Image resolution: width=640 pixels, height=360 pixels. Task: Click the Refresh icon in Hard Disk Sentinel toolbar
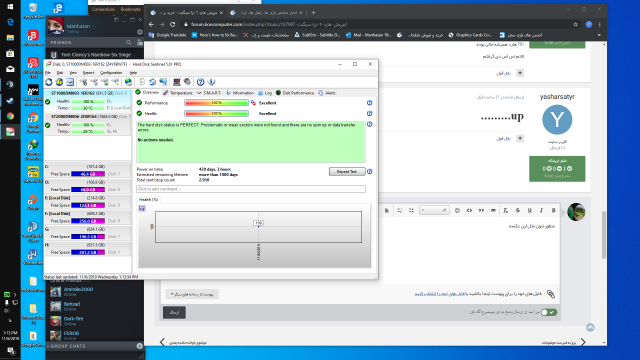click(49, 82)
